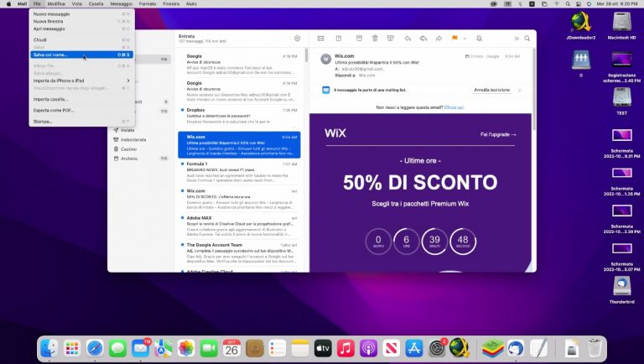The width and height of the screenshot is (644, 364).
Task: Open the Adobe MAX email
Action: coord(240,226)
